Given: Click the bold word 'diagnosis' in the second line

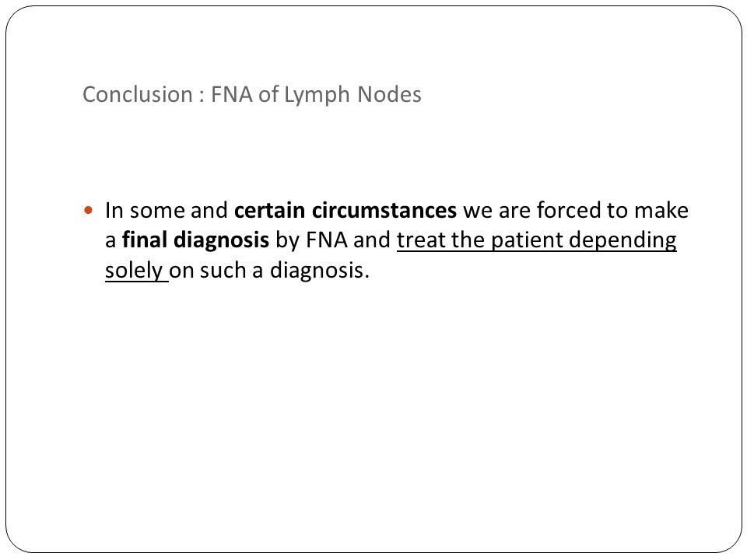Looking at the screenshot, I should (221, 240).
